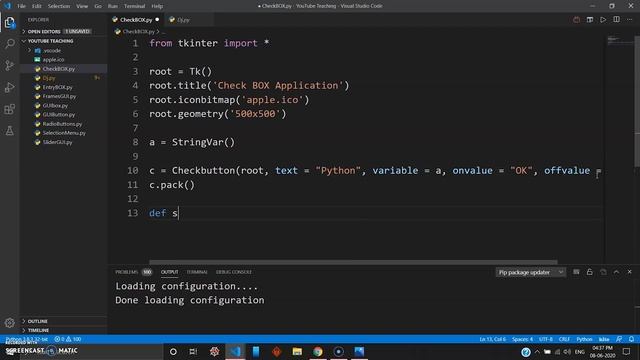Close the bottom panel
Viewport: 640px width, 360px height.
[629, 272]
